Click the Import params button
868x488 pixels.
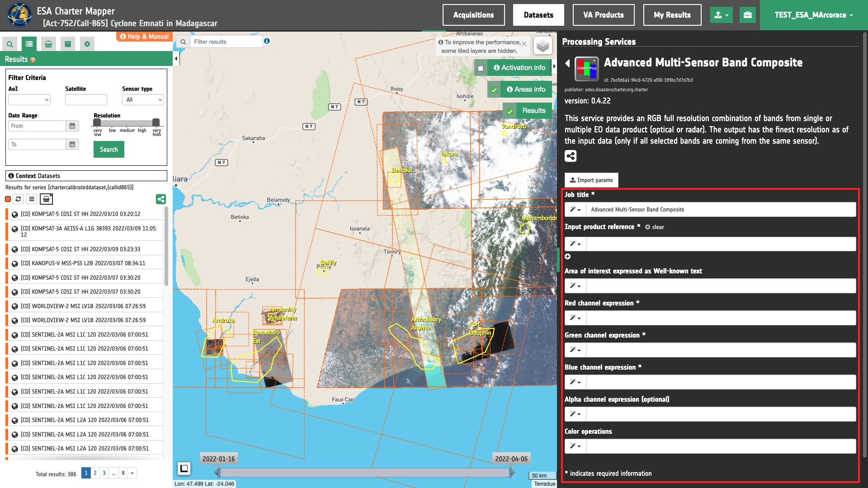591,180
